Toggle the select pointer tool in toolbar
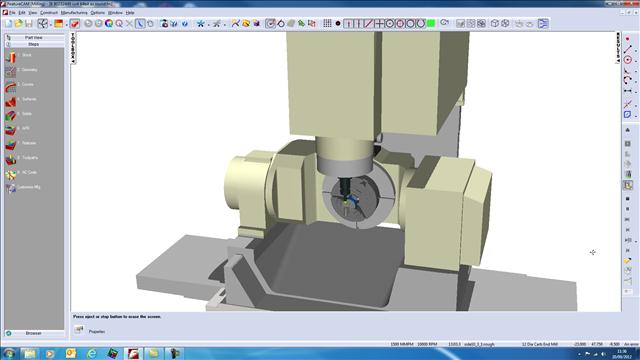Viewport: 640px width, 360px height. [140, 24]
